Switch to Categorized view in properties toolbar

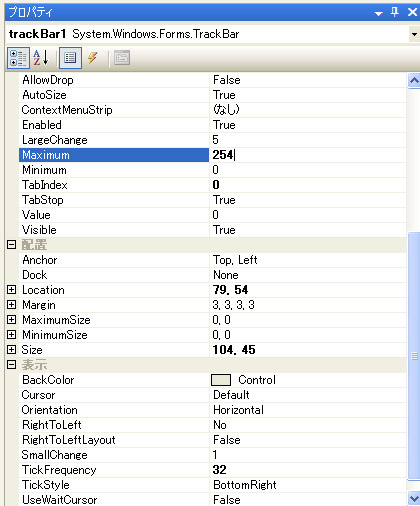click(18, 58)
